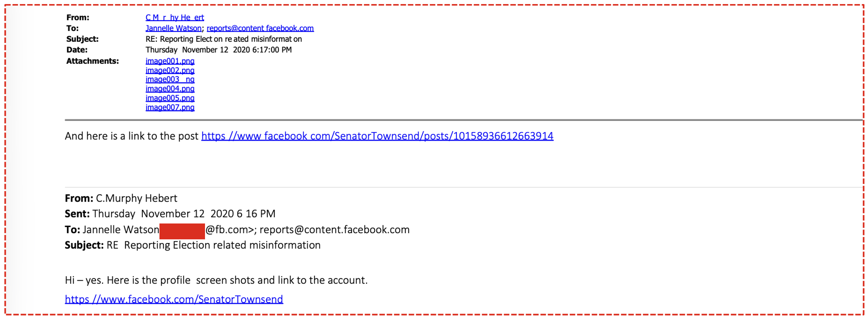This screenshot has height=321, width=868.
Task: Open attachment image007.png
Action: click(x=170, y=107)
